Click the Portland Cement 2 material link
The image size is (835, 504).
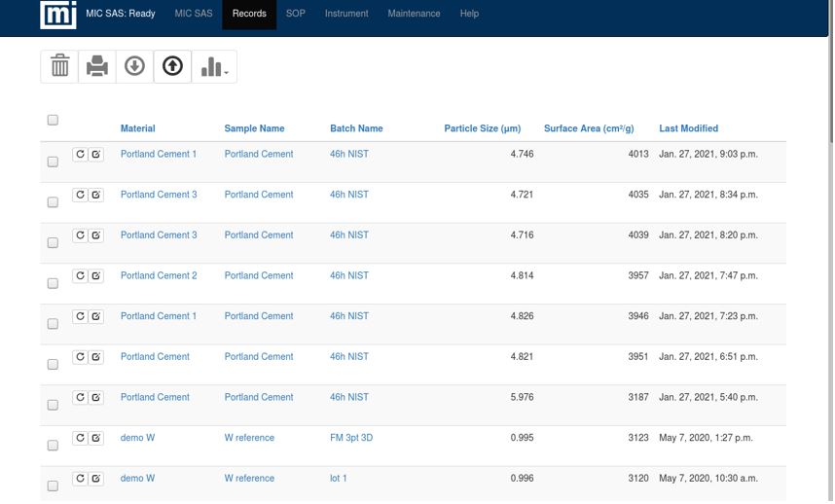pyautogui.click(x=159, y=276)
